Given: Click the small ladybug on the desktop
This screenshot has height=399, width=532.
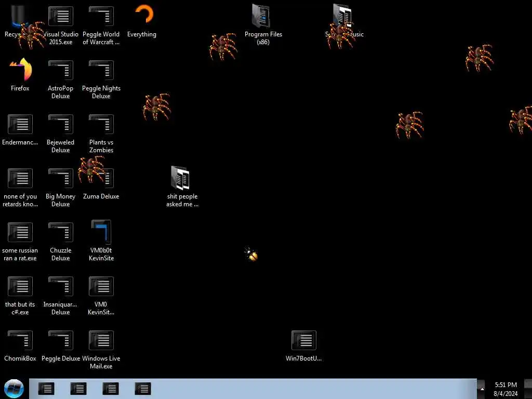Looking at the screenshot, I should (x=251, y=254).
